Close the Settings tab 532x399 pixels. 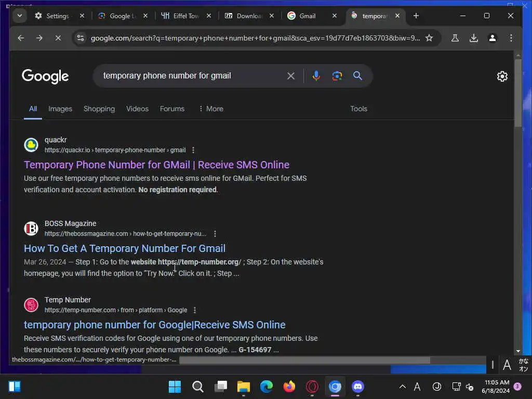(x=82, y=16)
